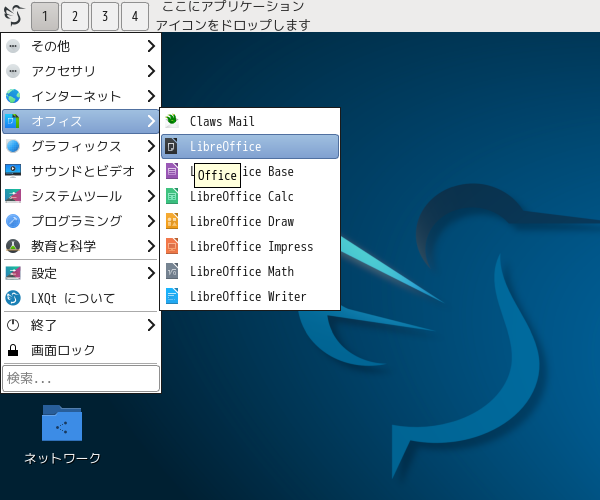
Task: Open the 設定 menu entry
Action: 81,273
